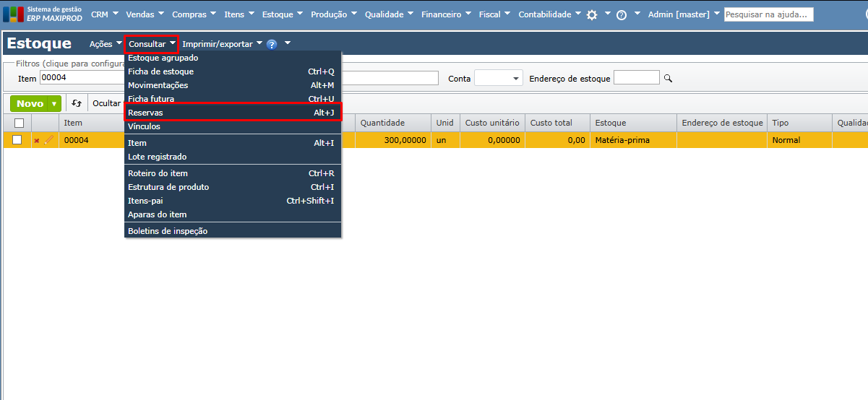Open the Ações menu

(106, 44)
